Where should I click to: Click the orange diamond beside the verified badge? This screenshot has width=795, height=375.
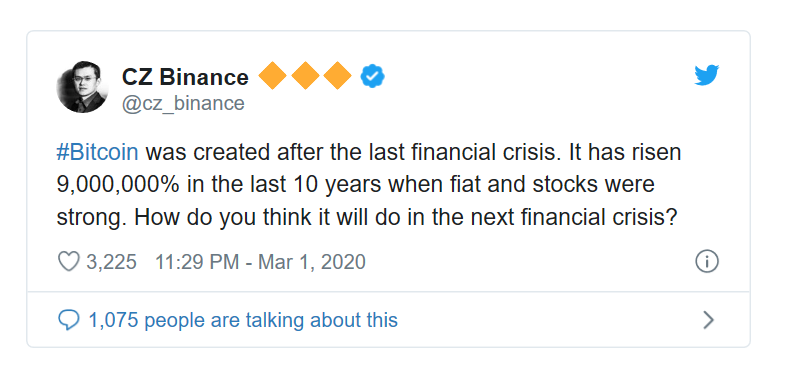[338, 76]
